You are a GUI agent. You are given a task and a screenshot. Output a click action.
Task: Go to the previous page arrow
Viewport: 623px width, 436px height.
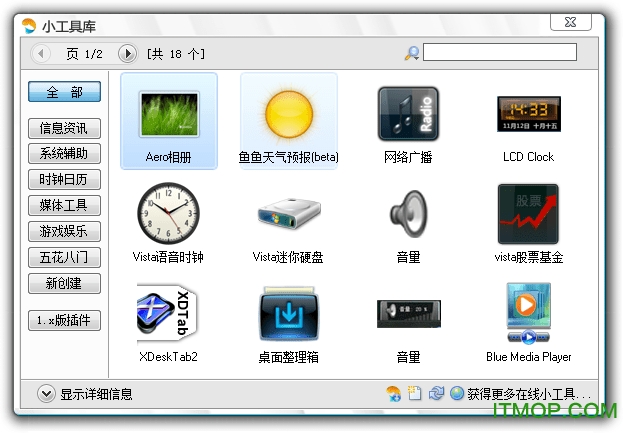41,53
